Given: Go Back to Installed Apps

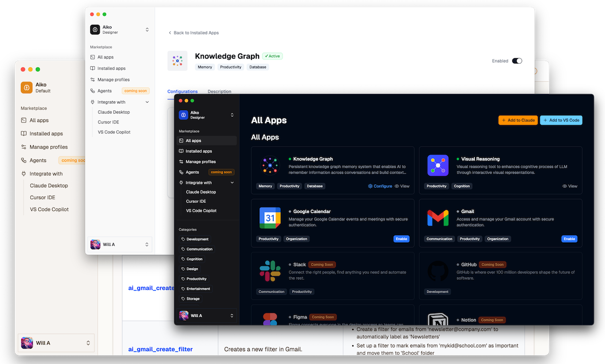Looking at the screenshot, I should (x=194, y=33).
